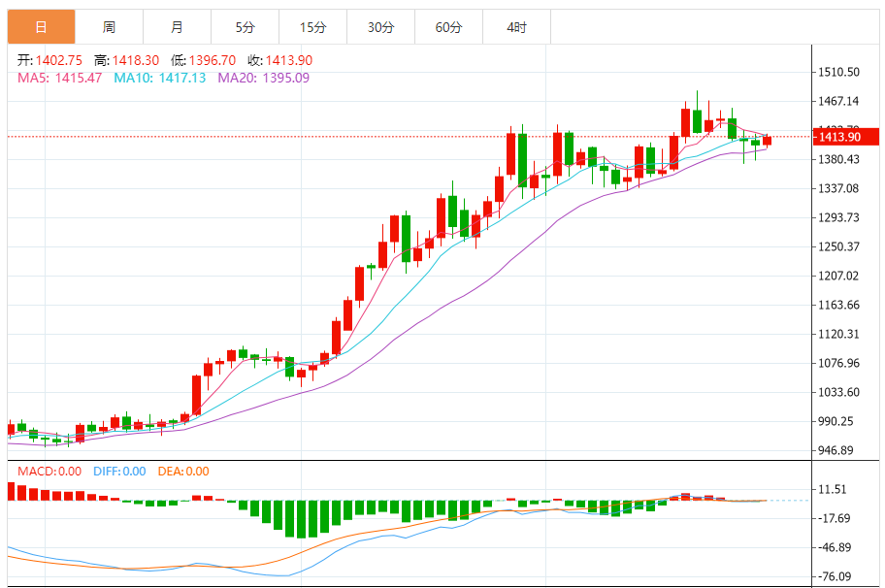Open the 月 monthly chart tab

(177, 27)
